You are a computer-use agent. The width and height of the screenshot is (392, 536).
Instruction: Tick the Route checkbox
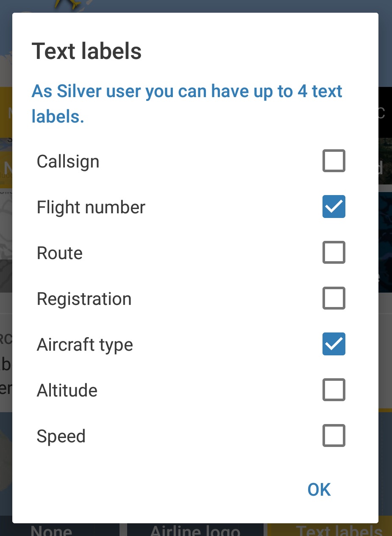pyautogui.click(x=334, y=253)
